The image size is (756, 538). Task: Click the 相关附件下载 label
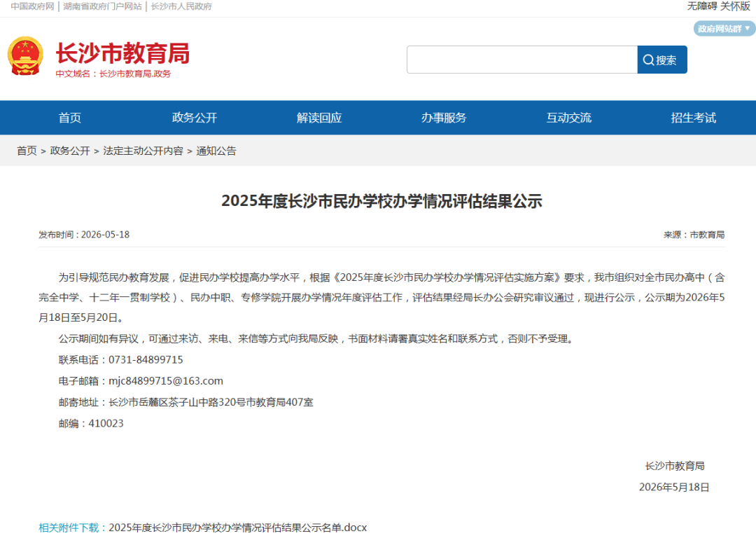click(x=73, y=528)
